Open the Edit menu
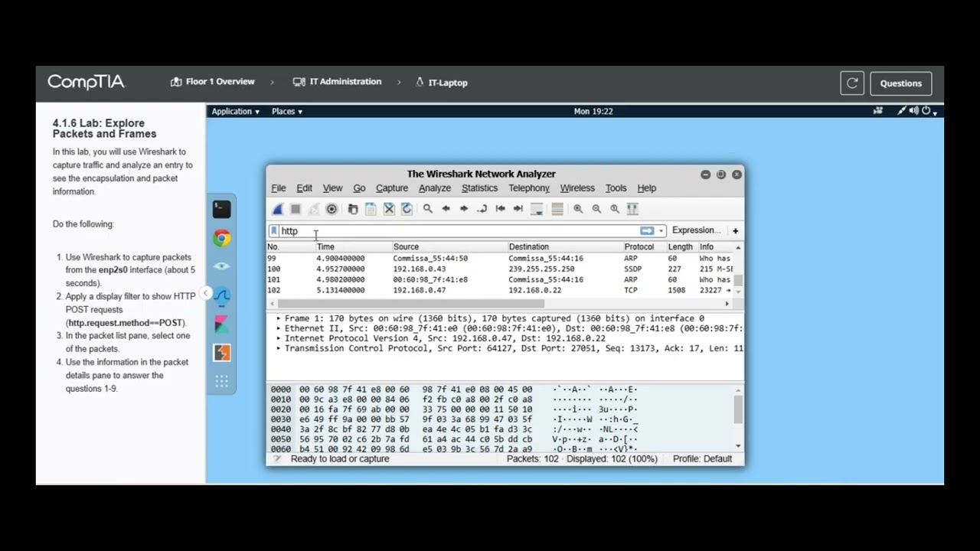Image resolution: width=980 pixels, height=551 pixels. click(x=304, y=188)
